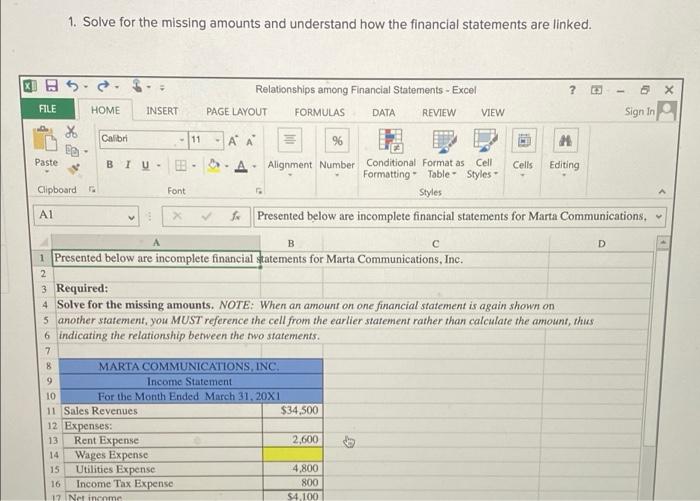This screenshot has height=501, width=700.
Task: Switch to the VIEW tab
Action: pos(492,113)
